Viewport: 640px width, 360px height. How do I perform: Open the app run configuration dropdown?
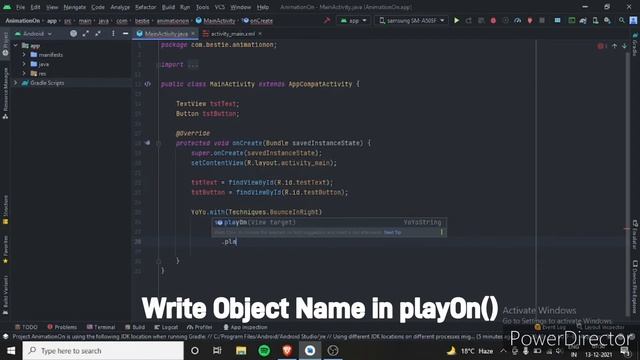click(353, 20)
